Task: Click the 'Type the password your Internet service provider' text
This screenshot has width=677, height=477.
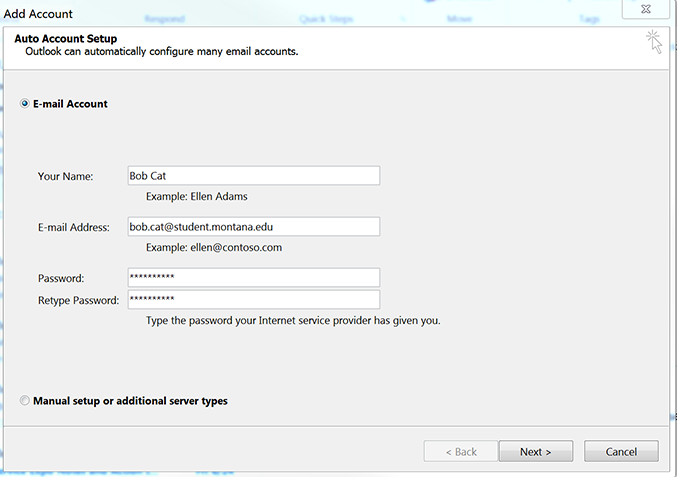Action: pos(293,320)
